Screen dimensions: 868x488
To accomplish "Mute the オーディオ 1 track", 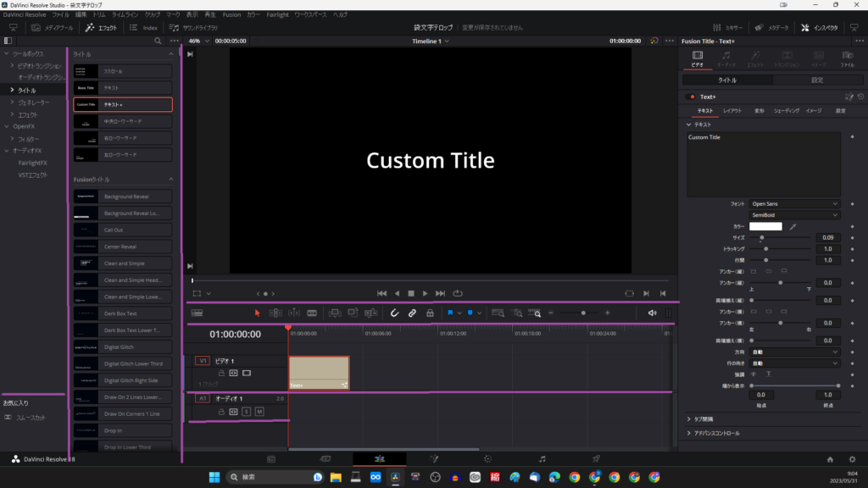I will point(259,412).
